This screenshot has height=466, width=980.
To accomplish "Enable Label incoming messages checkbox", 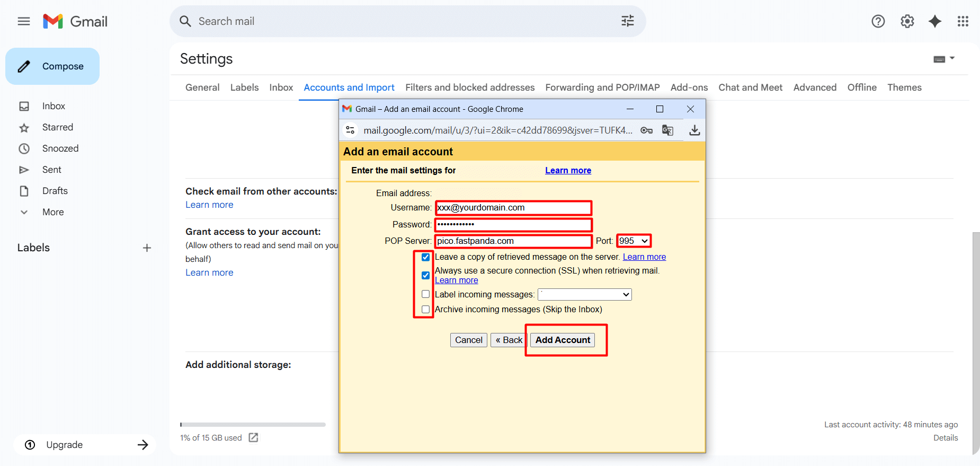I will (425, 294).
